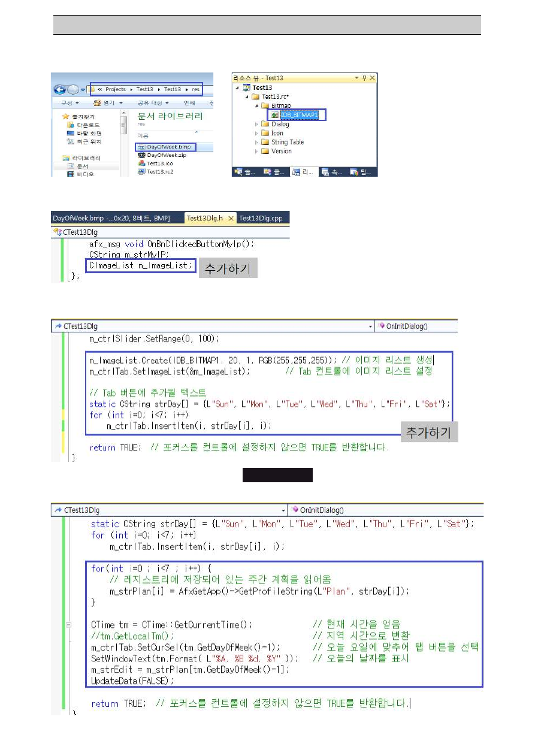This screenshot has height=756, width=535.
Task: Expand the String Table folder
Action: point(256,142)
